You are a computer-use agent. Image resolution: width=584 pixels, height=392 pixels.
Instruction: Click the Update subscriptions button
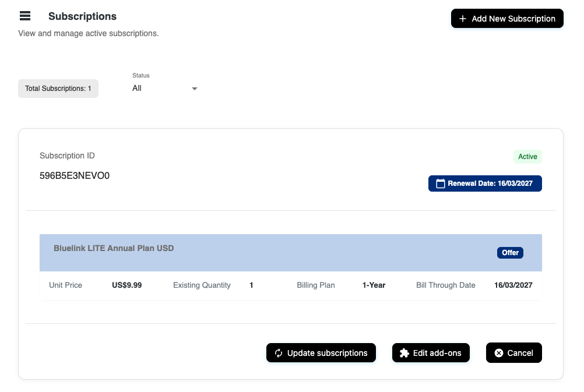point(321,353)
